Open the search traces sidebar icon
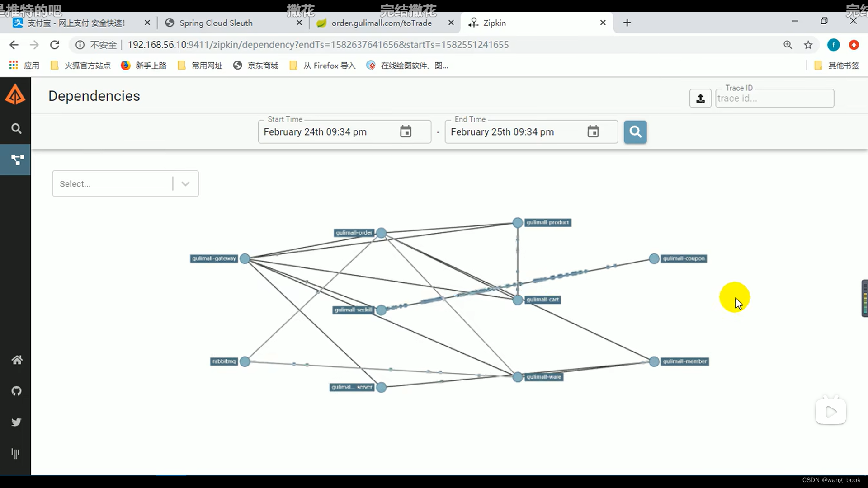The height and width of the screenshot is (488, 868). tap(16, 129)
